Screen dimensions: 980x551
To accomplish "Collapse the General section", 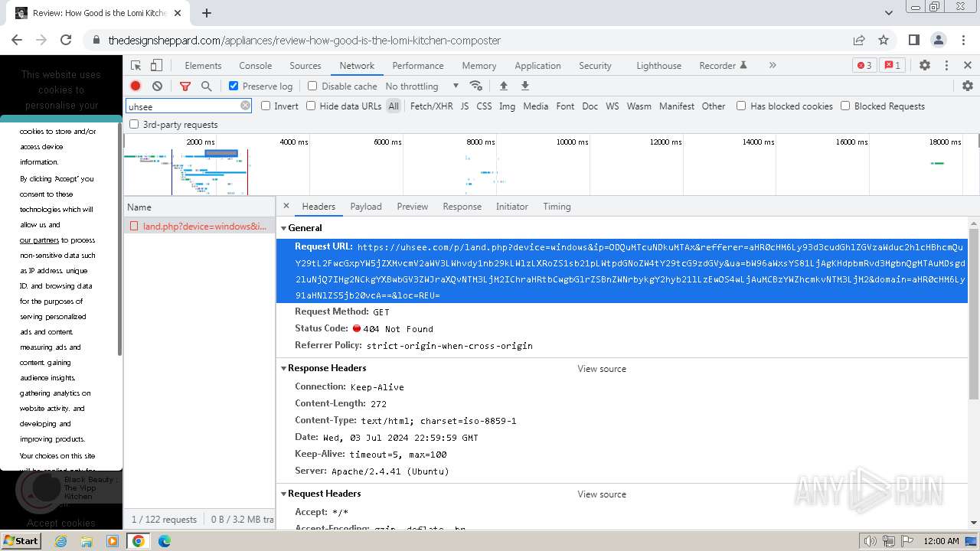I will click(284, 228).
